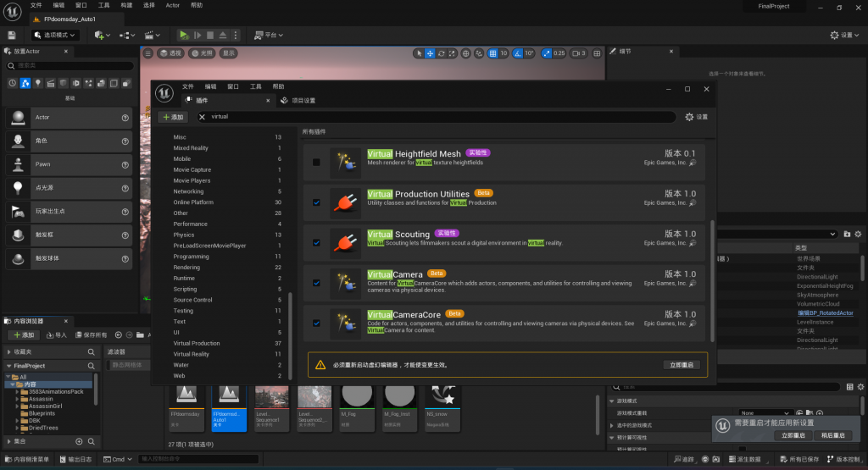868x470 pixels.
Task: Select the Lights category bulb icon
Action: click(37, 83)
